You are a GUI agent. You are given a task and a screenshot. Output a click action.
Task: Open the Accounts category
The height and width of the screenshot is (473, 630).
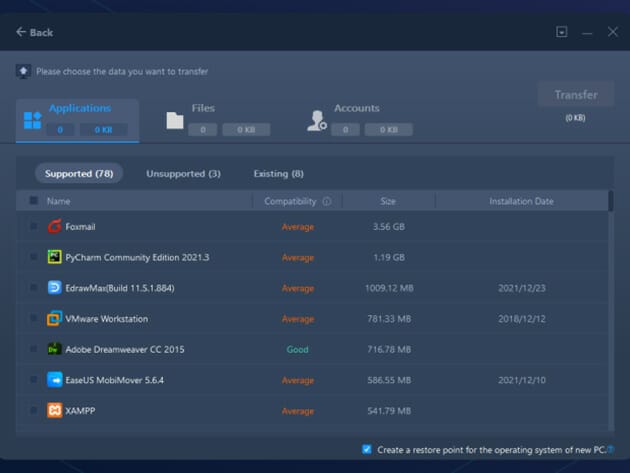coord(356,109)
